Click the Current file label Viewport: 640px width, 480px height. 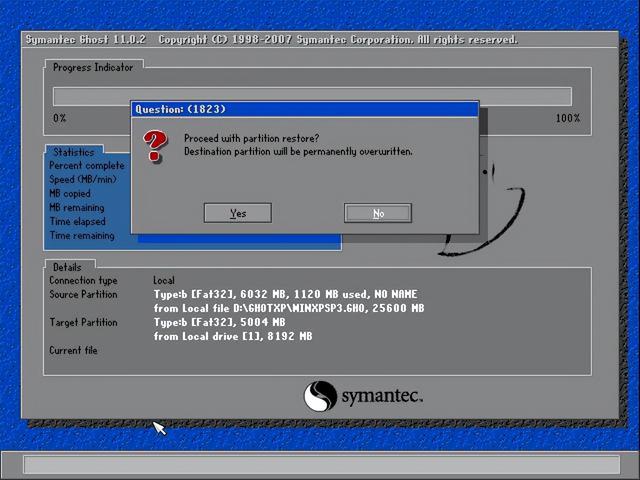pyautogui.click(x=73, y=350)
